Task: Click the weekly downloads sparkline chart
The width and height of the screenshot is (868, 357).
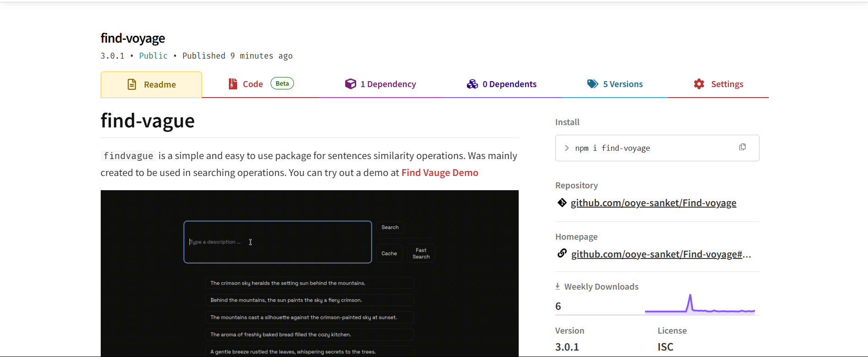Action: pos(700,304)
